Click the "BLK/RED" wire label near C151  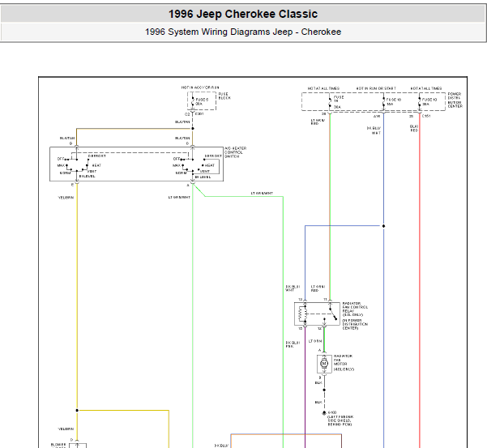[414, 128]
